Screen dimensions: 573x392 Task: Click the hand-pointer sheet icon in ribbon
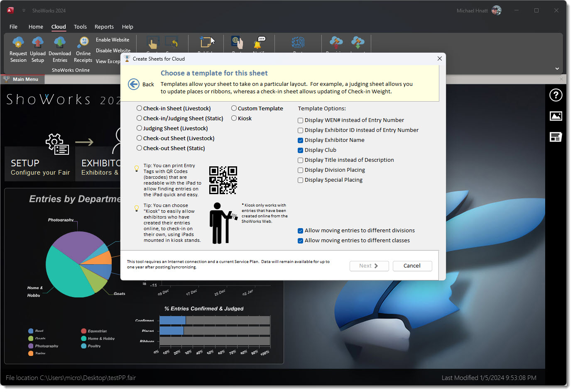[153, 43]
